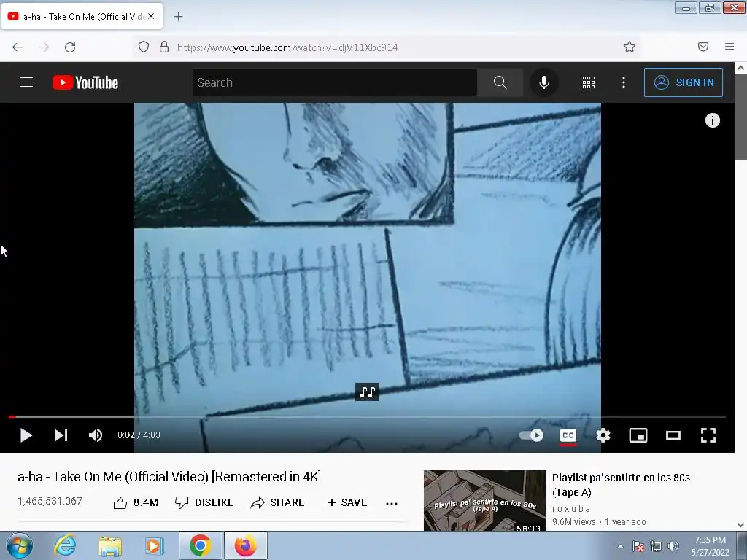Image resolution: width=747 pixels, height=560 pixels.
Task: Play the video with the play button
Action: (x=26, y=435)
